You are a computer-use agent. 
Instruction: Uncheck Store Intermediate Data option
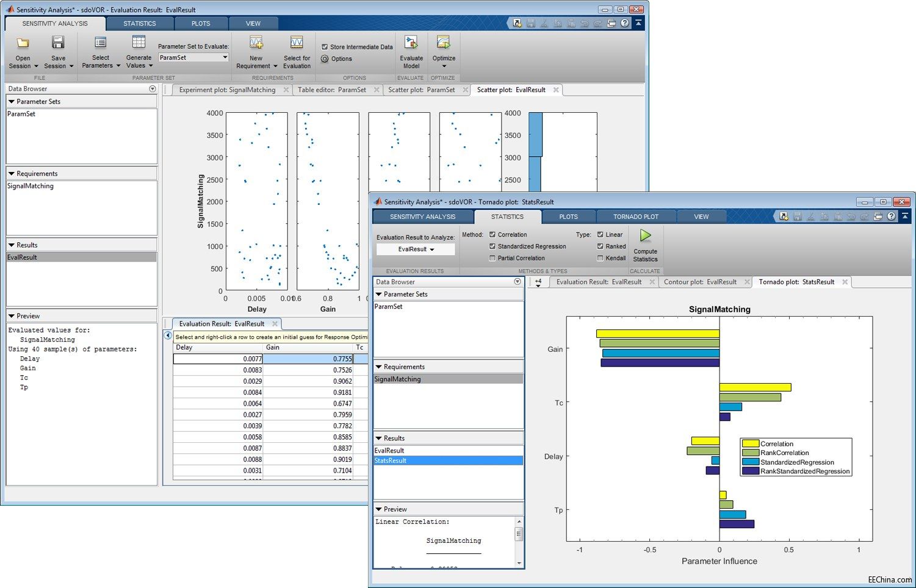324,46
